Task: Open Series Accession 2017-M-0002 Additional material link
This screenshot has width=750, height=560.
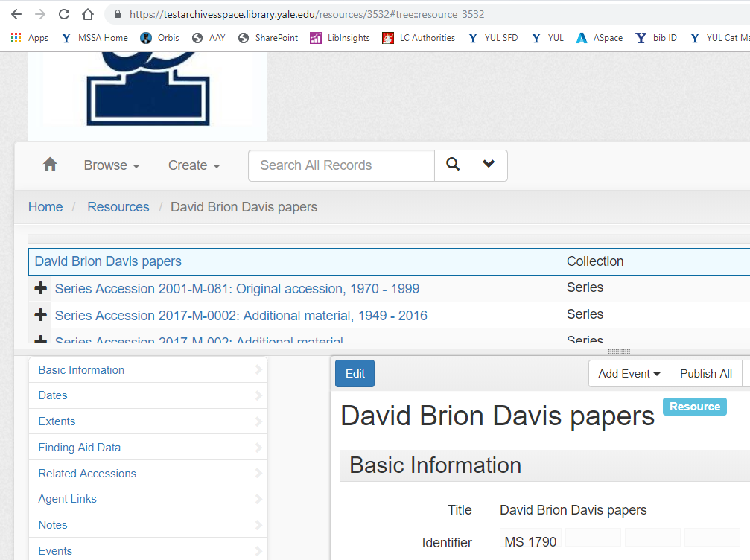Action: coord(241,316)
